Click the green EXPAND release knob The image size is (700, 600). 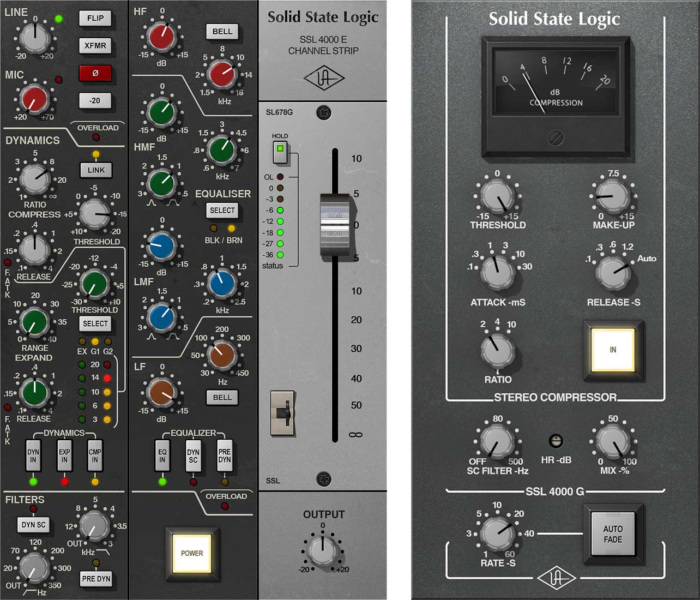pyautogui.click(x=34, y=392)
